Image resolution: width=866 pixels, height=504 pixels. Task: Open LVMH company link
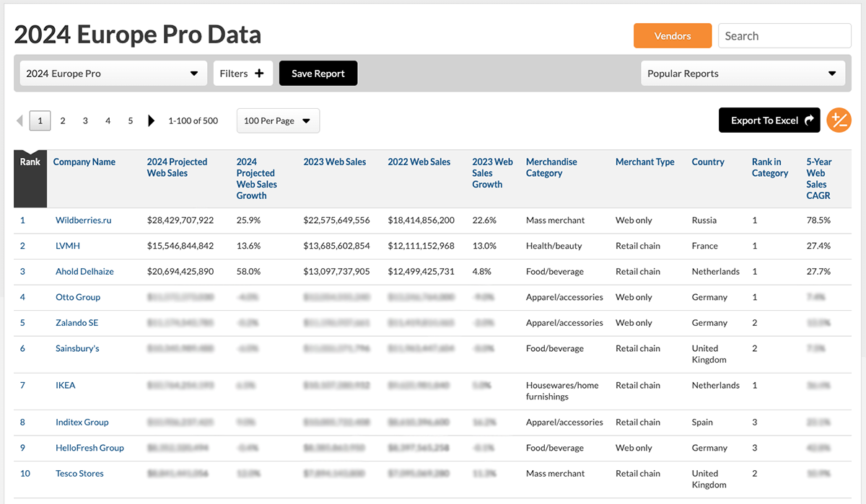pyautogui.click(x=68, y=246)
